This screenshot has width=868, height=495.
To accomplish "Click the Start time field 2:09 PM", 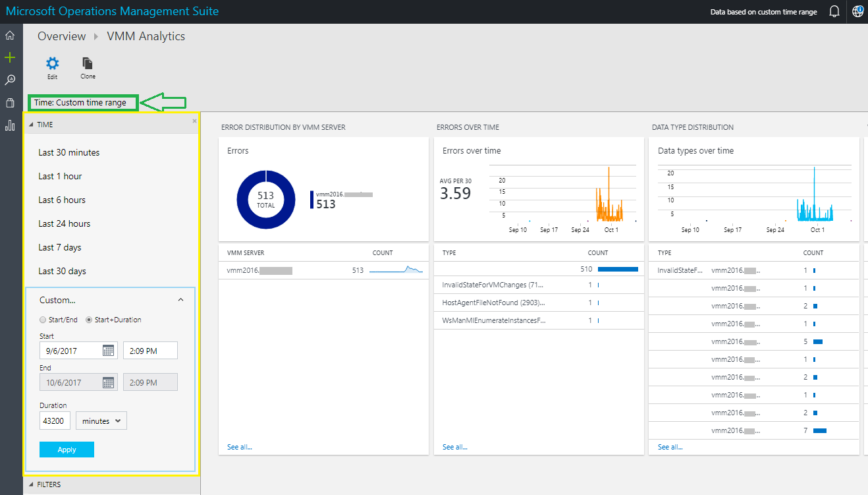I will [x=150, y=351].
